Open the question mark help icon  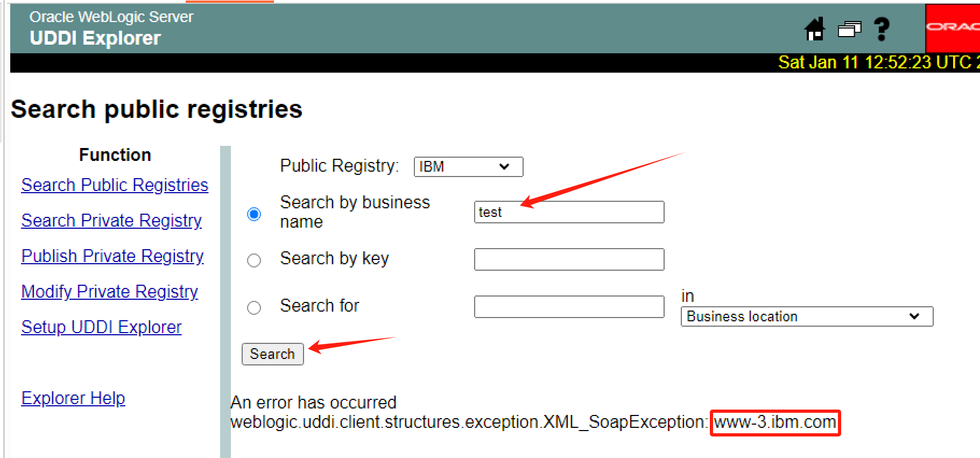pyautogui.click(x=882, y=29)
